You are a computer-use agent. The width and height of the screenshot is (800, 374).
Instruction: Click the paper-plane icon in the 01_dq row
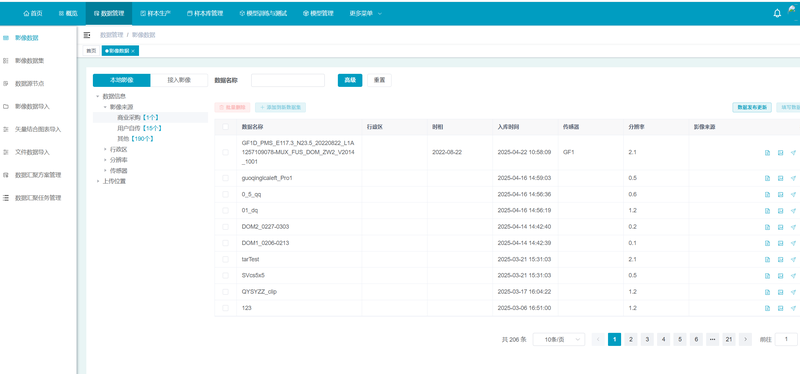click(793, 211)
